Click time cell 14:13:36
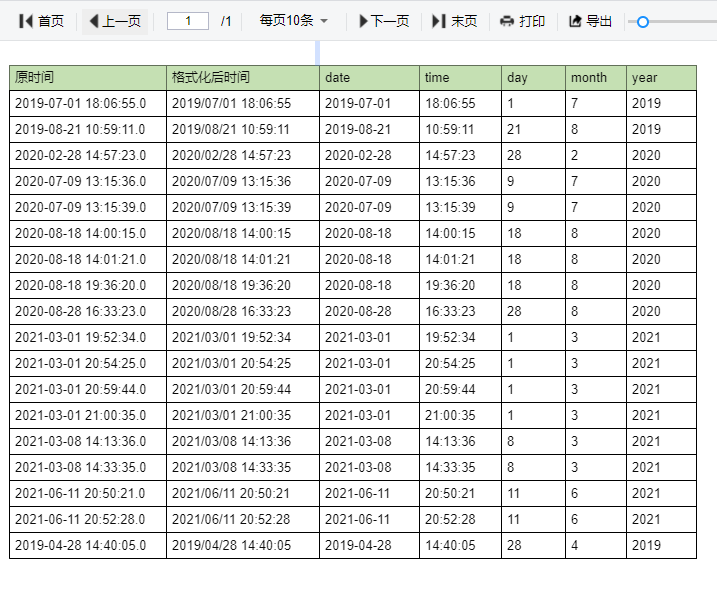This screenshot has width=717, height=595. (x=460, y=442)
